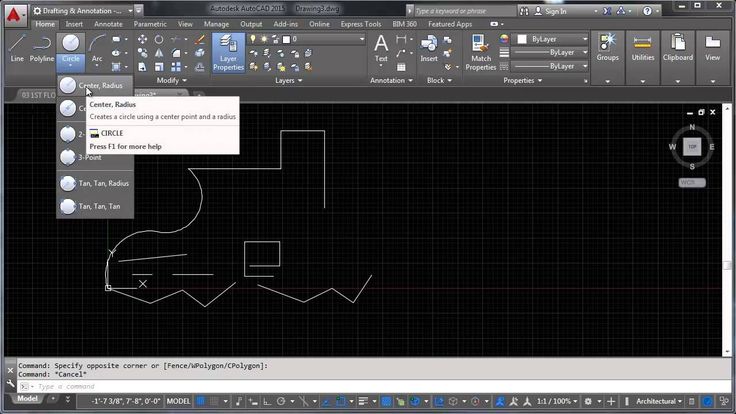Toggle layer 0 lock icon
Image resolution: width=736 pixels, height=414 pixels.
click(x=275, y=39)
